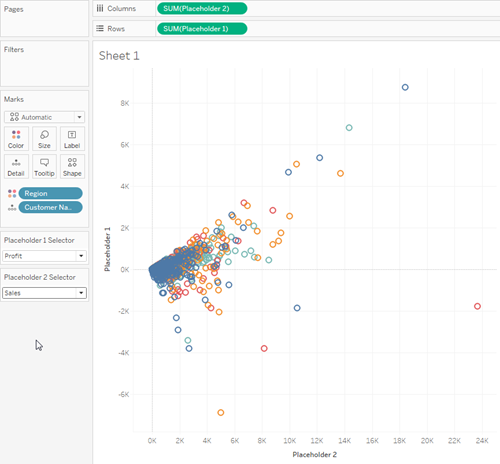
Task: Select the Customer Name pill on Marks
Action: click(x=50, y=207)
